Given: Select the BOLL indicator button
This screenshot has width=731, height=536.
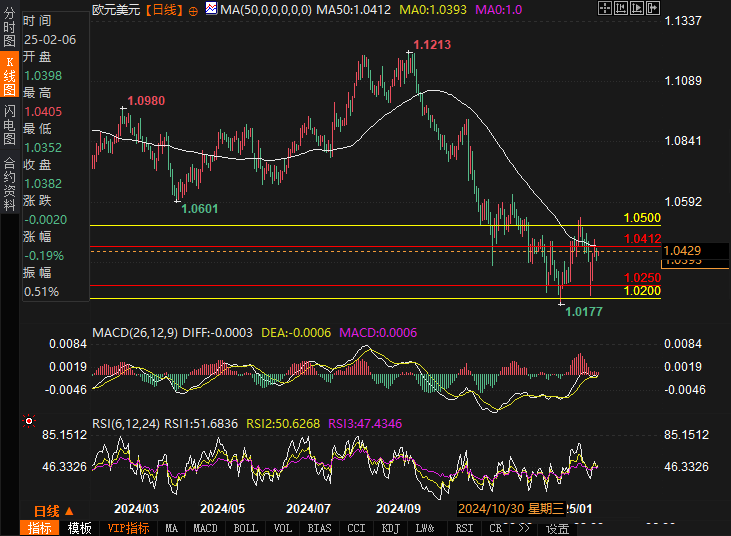Looking at the screenshot, I should coord(245,528).
